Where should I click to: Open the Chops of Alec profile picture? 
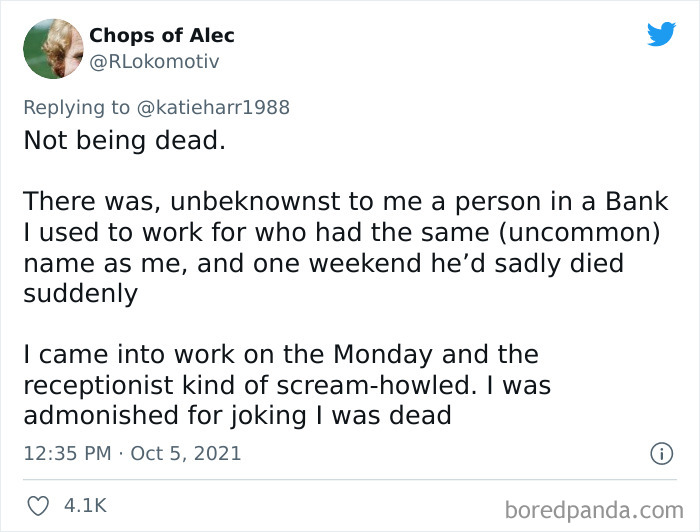53,48
